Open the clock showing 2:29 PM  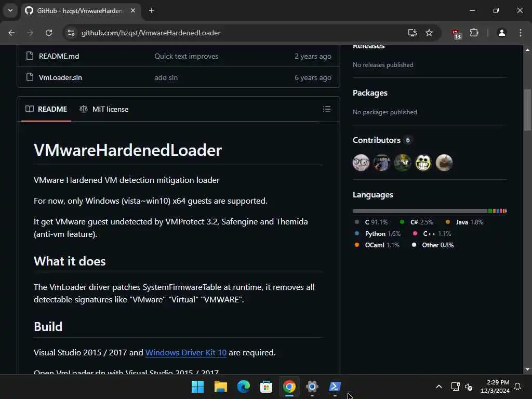click(x=495, y=387)
